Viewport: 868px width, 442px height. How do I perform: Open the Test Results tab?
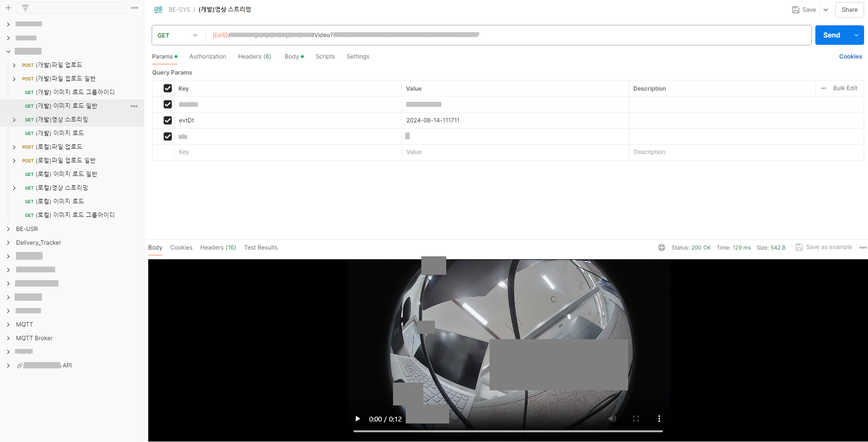[x=261, y=248]
